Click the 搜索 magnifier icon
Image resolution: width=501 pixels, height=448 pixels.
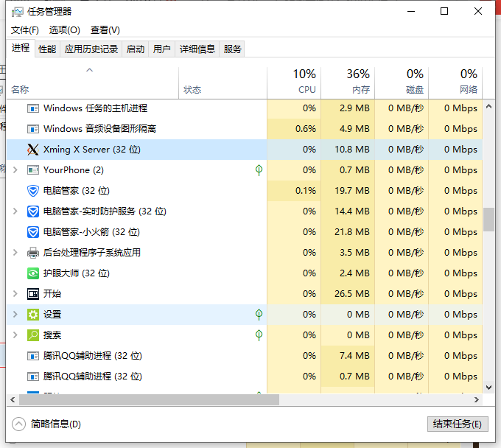click(33, 335)
